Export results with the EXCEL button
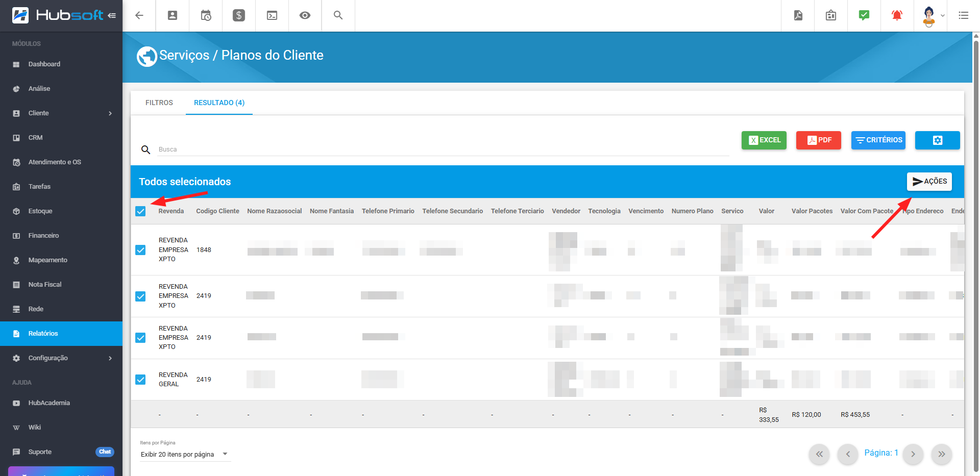980x476 pixels. tap(764, 140)
